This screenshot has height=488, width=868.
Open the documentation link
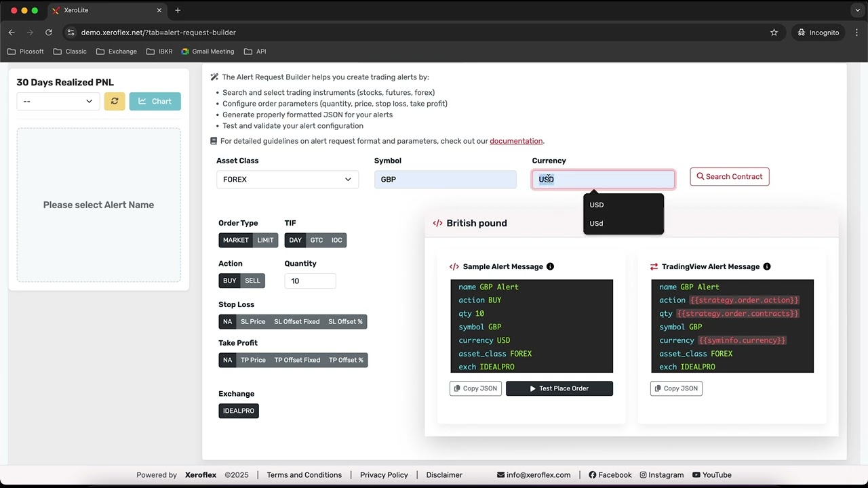(516, 141)
